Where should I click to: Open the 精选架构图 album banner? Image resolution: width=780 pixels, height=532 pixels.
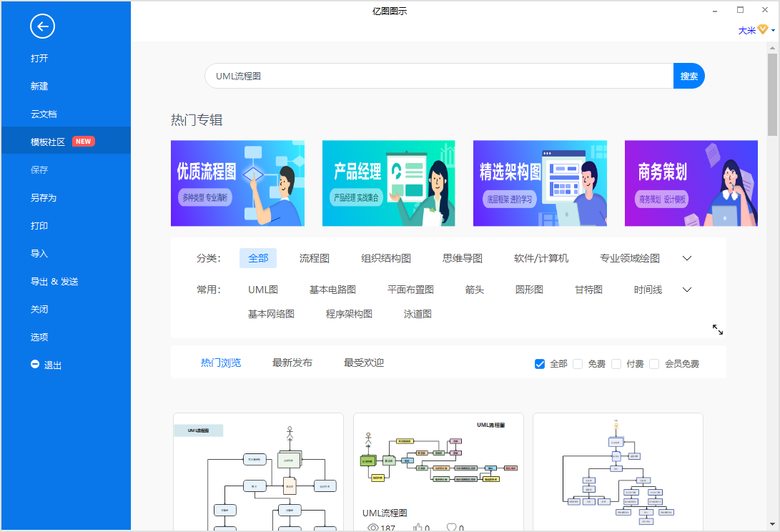tap(540, 183)
